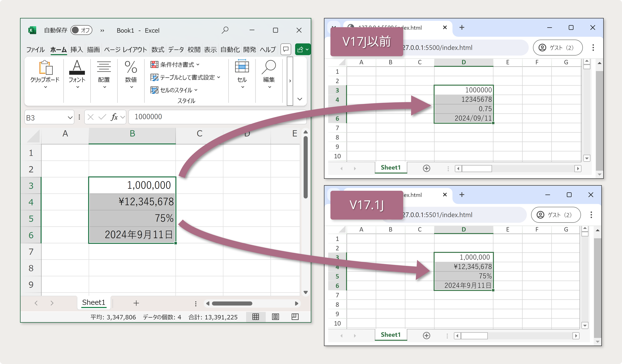This screenshot has height=364, width=622.
Task: Click next sheet arrow in Excel
Action: click(52, 303)
